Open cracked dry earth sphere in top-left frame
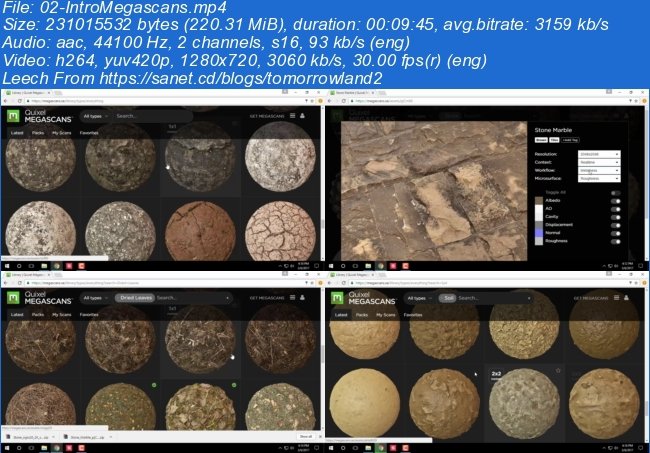This screenshot has width=650, height=453. coord(280,231)
